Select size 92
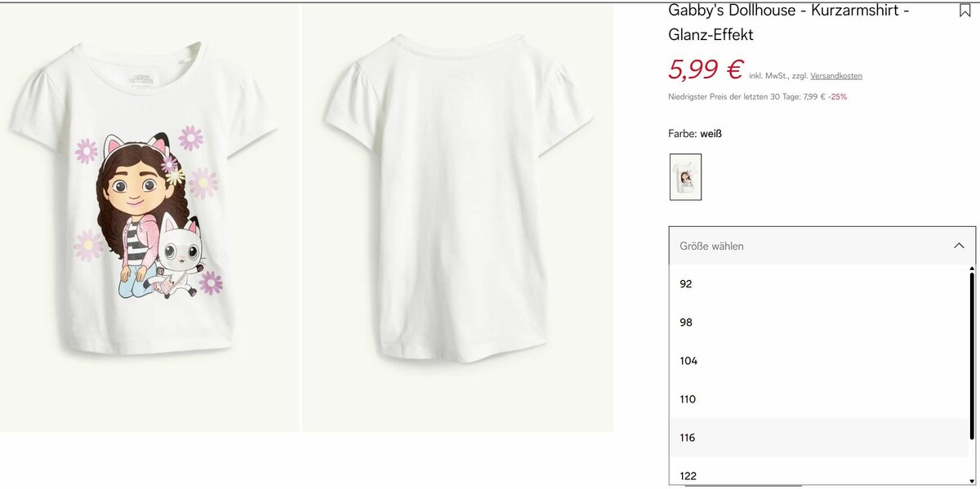The image size is (980, 489). 686,284
